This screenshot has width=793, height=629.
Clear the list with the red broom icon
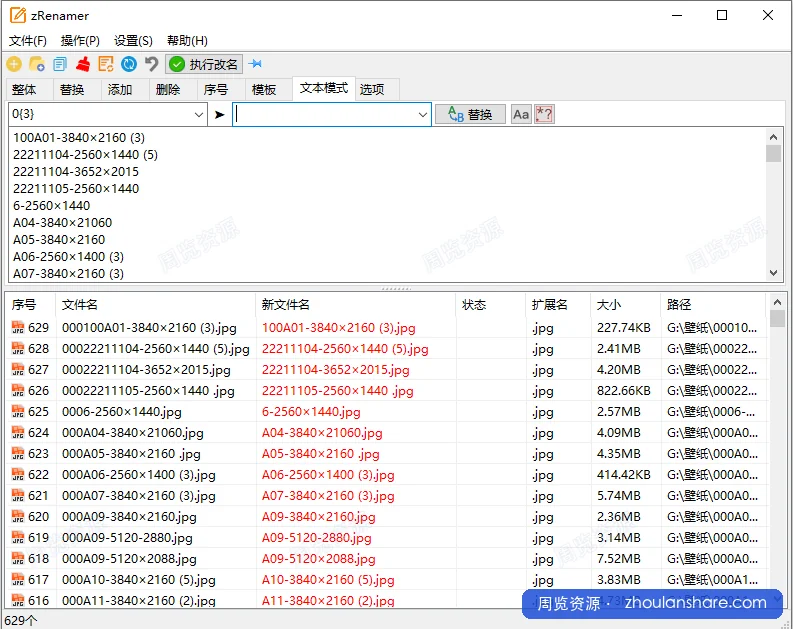[x=83, y=64]
